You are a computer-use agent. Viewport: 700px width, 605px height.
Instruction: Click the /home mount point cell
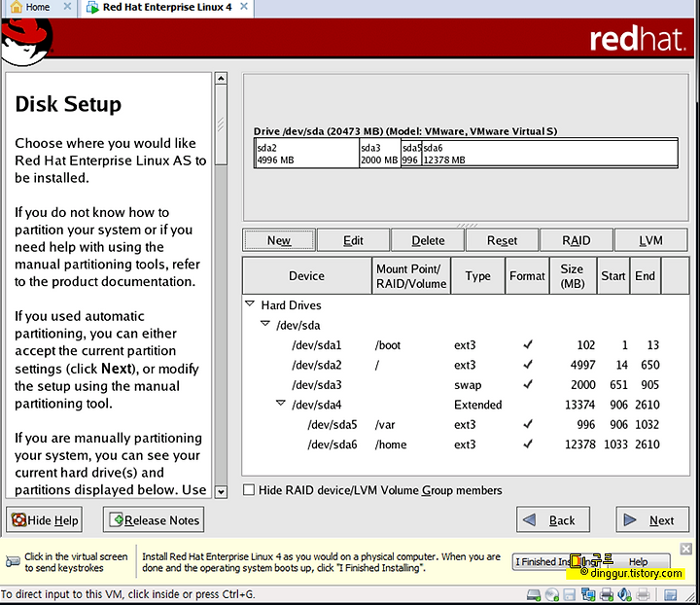[391, 445]
